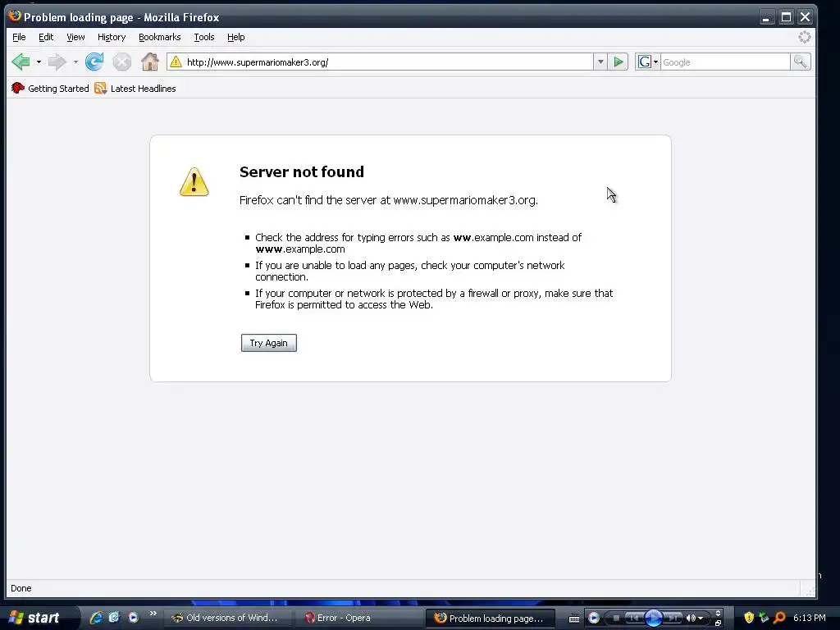Expand the address bar URL history dropdown
840x630 pixels.
point(600,62)
